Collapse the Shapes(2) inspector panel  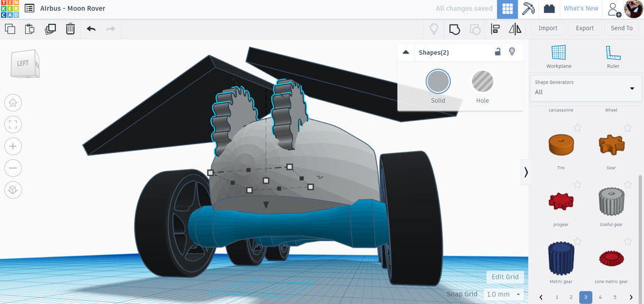[406, 52]
